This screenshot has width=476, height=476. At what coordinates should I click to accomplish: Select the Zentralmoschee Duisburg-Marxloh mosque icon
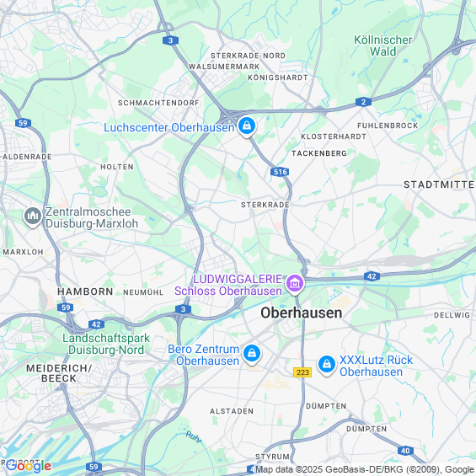pyautogui.click(x=33, y=217)
